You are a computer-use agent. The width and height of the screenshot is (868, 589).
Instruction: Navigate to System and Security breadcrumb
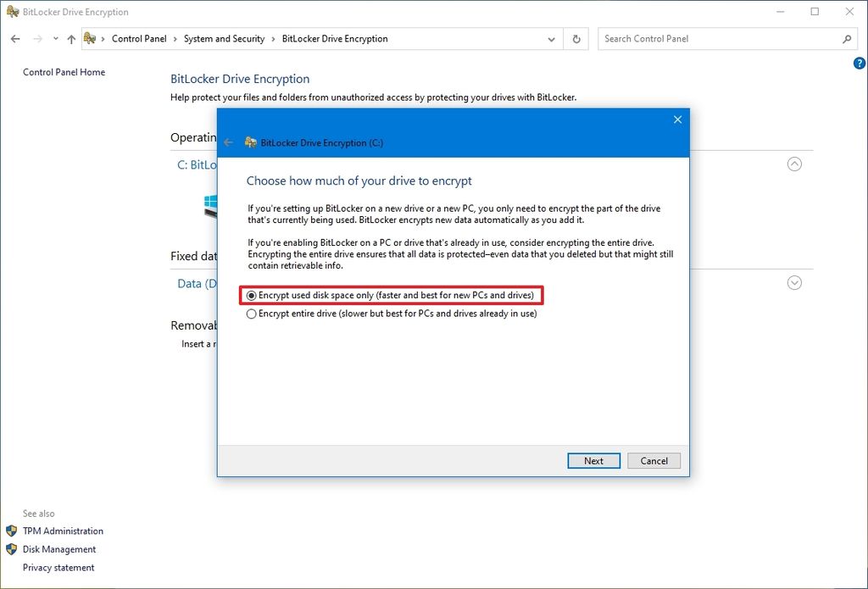(x=225, y=38)
